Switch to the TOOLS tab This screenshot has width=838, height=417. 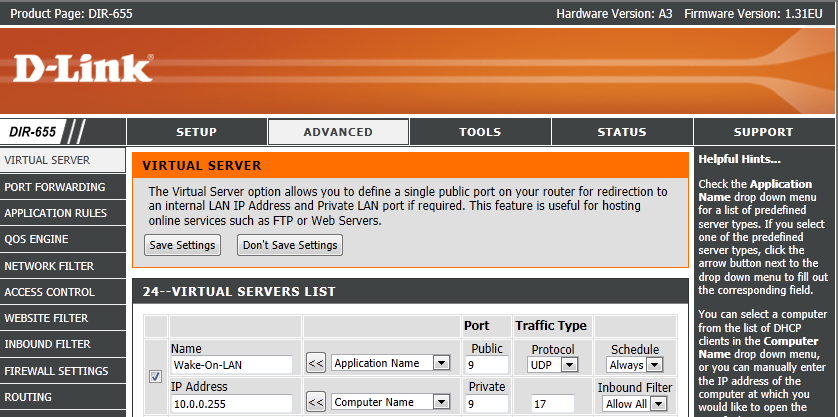[480, 132]
